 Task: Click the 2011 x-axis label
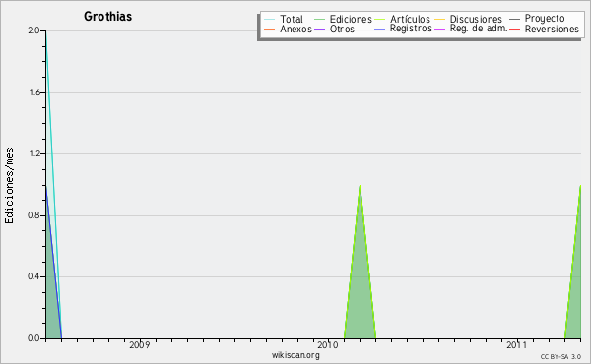click(517, 345)
